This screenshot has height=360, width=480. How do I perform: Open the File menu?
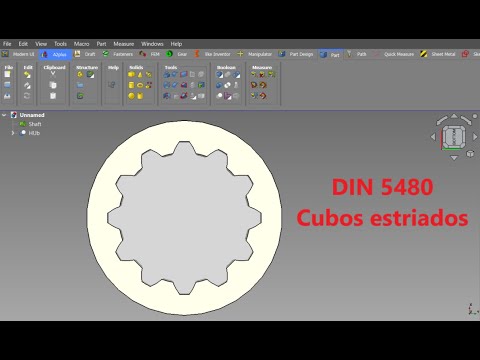coord(7,44)
